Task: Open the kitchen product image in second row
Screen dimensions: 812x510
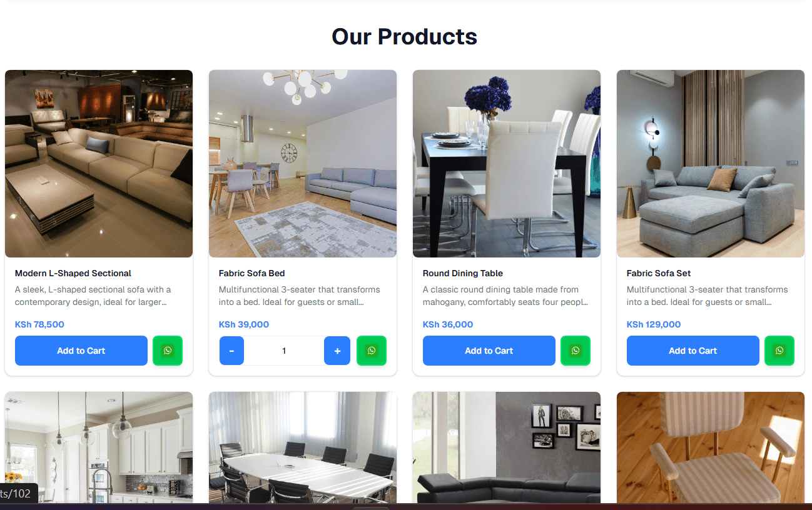Action: point(99,447)
